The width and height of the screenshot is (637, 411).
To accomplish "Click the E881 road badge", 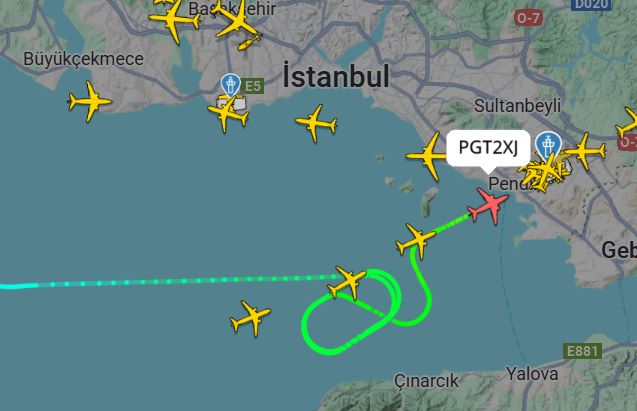I will pos(582,351).
